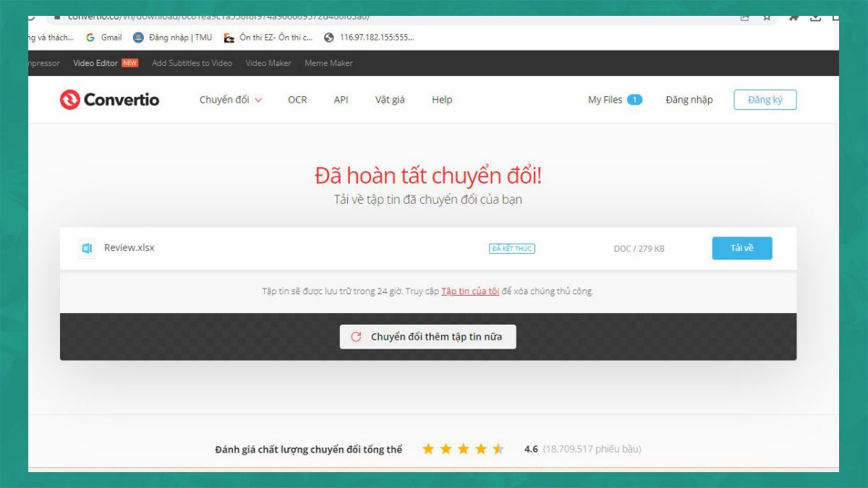Screen dimensions: 868x488
Task: Open Add Subtitles to Video tool
Action: (x=192, y=63)
